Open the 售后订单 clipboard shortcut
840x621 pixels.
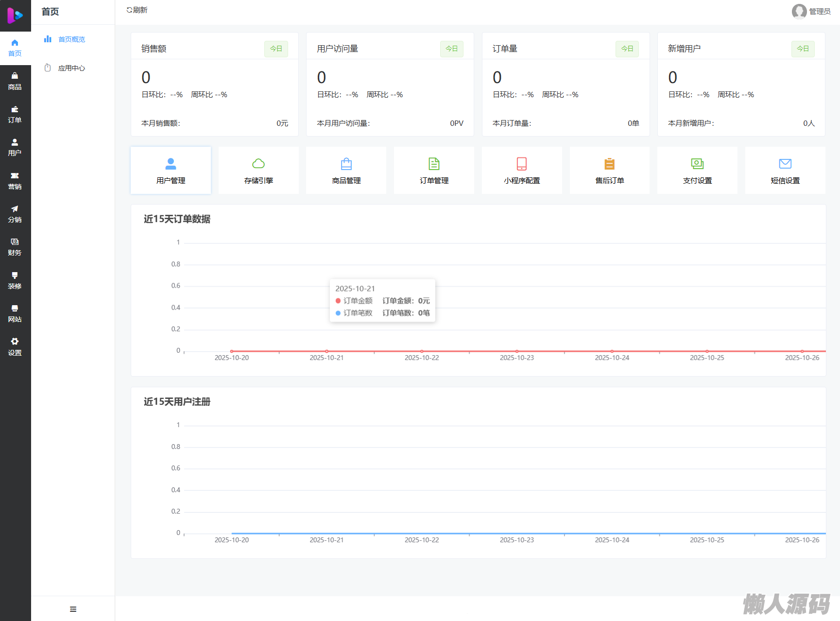[x=609, y=170]
